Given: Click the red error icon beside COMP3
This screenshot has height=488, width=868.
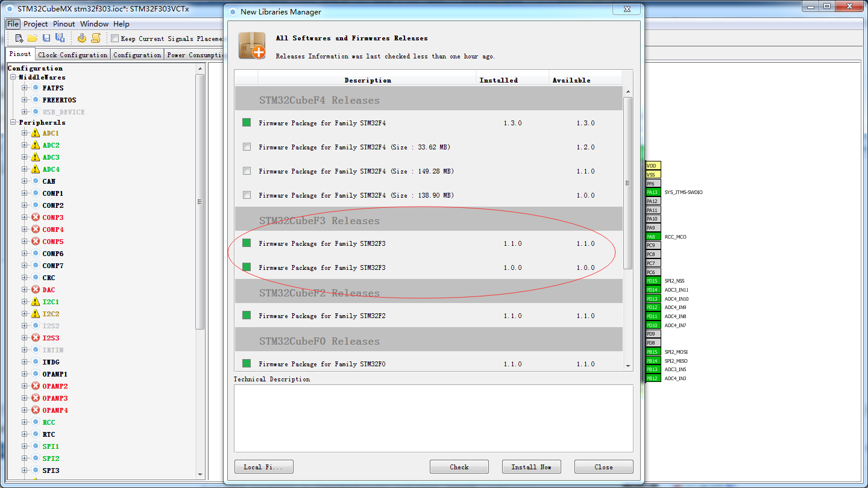Looking at the screenshot, I should pyautogui.click(x=36, y=217).
